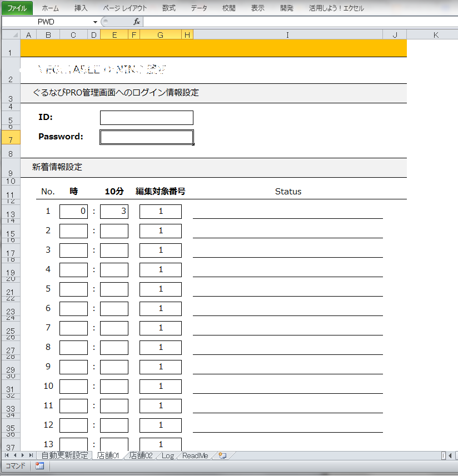Select column G header
The image size is (458, 476).
[161, 35]
